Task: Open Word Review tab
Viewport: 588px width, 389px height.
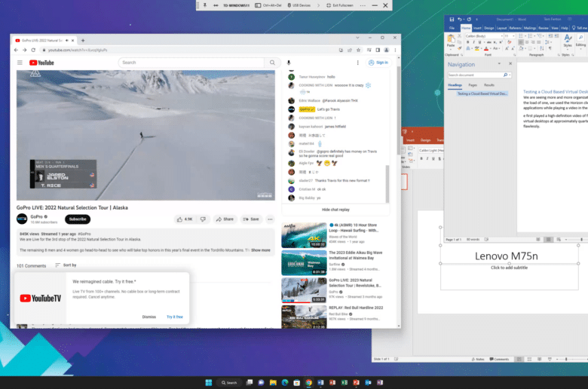Action: tap(544, 28)
